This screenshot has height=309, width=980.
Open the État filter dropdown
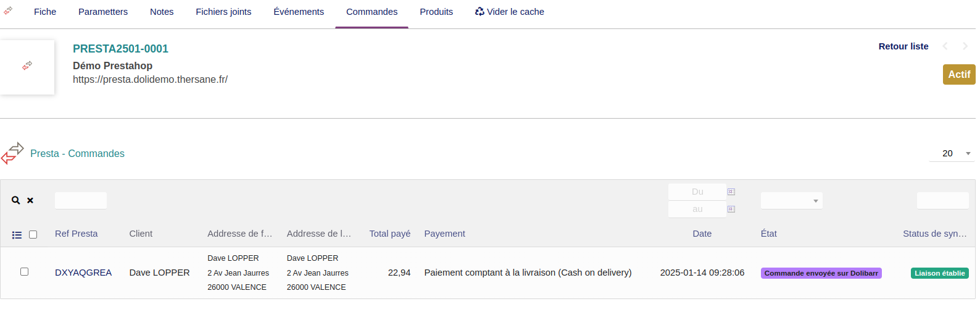click(x=791, y=200)
